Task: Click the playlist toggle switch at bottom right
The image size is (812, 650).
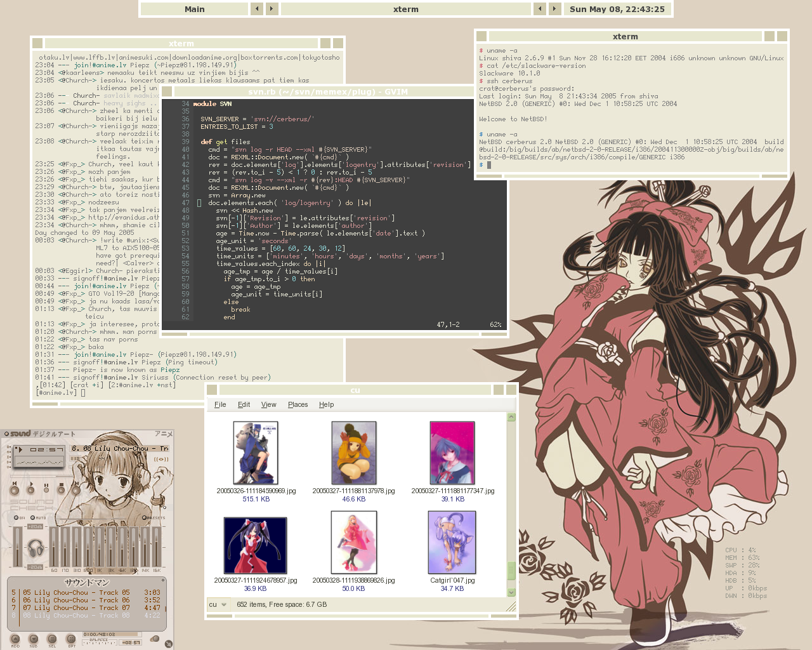Action: pos(155,638)
